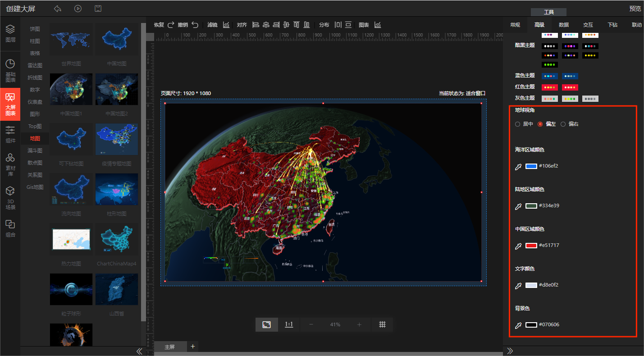644x356 pixels.
Task: Choose the 粒子球形 thumbnail
Action: tap(71, 289)
